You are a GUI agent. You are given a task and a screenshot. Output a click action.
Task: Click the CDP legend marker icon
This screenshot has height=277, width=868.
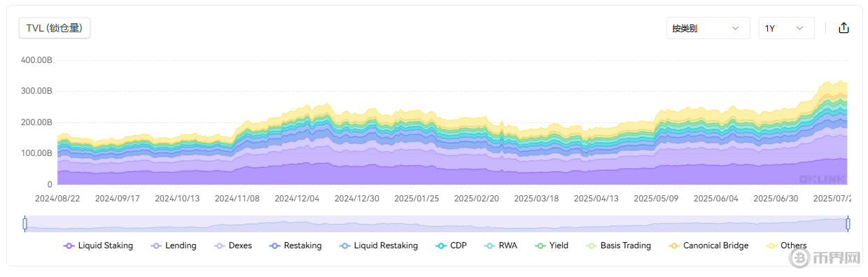tap(441, 246)
